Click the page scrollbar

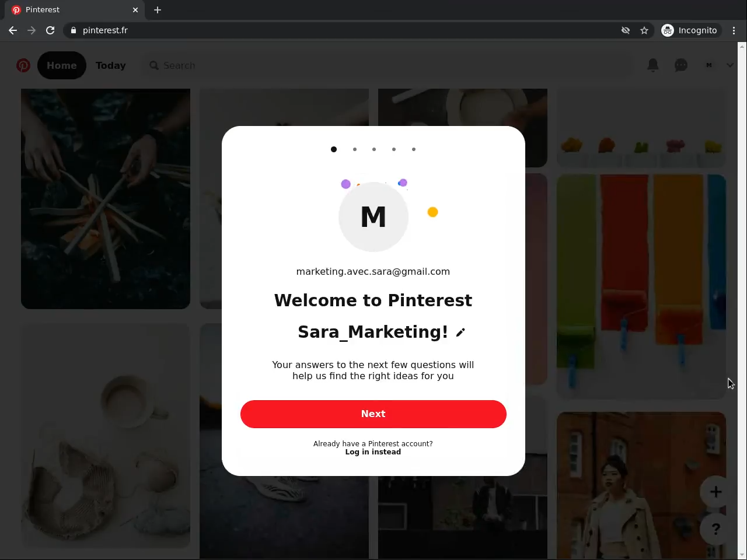(742, 300)
